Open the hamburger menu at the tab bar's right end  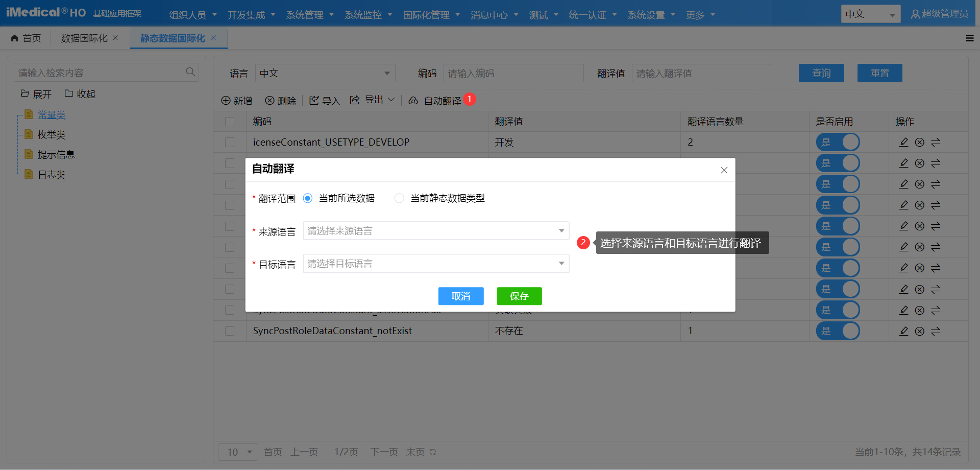tap(970, 38)
